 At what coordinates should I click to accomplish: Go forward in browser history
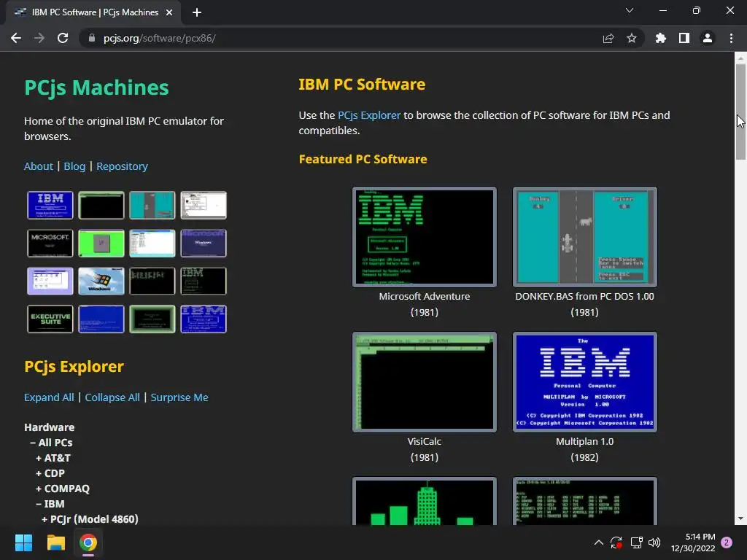[39, 38]
